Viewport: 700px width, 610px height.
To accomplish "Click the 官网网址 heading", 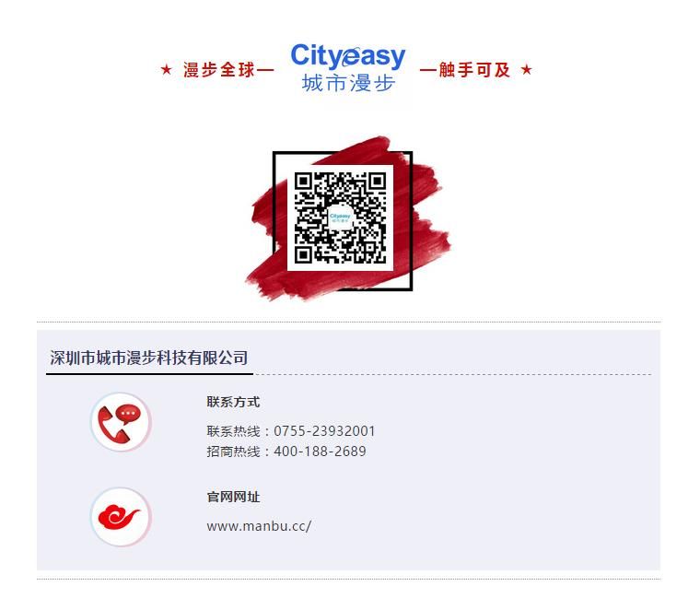I will click(233, 497).
